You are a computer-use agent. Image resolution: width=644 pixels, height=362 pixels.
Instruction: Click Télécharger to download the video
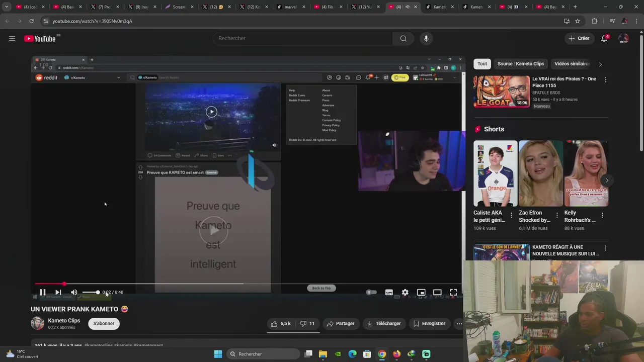(x=384, y=324)
